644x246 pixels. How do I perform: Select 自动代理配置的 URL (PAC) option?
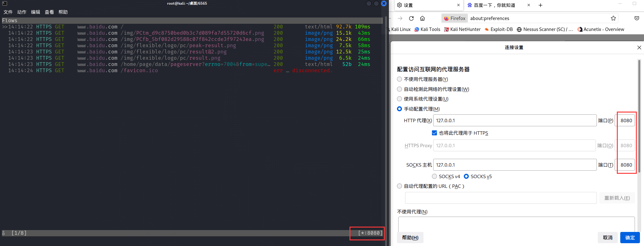click(x=399, y=186)
